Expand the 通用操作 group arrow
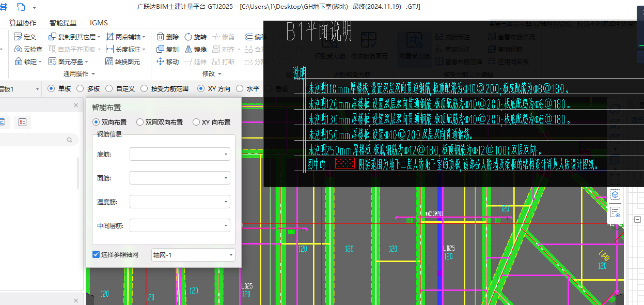644x305 pixels. pyautogui.click(x=92, y=74)
